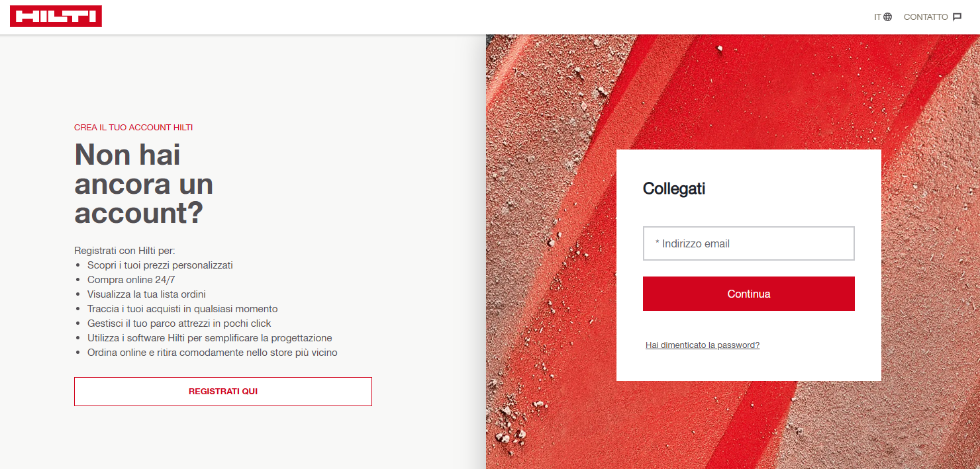The image size is (980, 469).
Task: Open the CONTATTO header link
Action: pos(925,17)
